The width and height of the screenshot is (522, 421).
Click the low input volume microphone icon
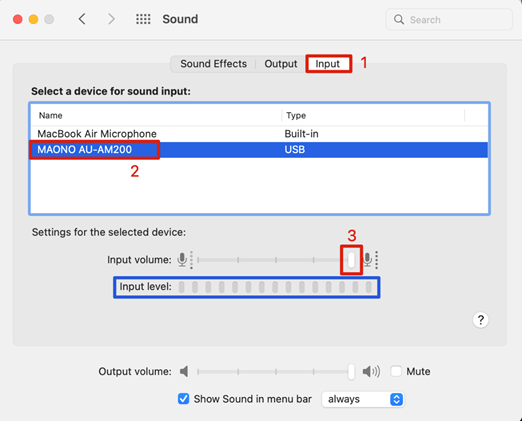click(182, 260)
